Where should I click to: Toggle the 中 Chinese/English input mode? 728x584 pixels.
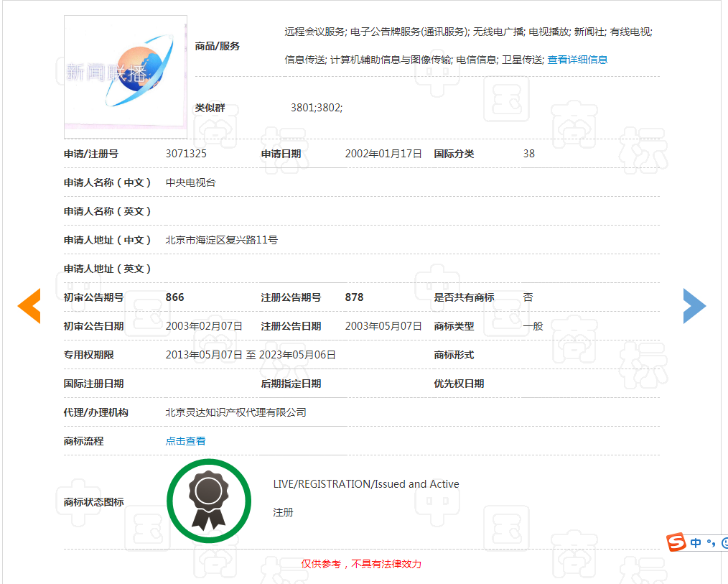tap(696, 543)
